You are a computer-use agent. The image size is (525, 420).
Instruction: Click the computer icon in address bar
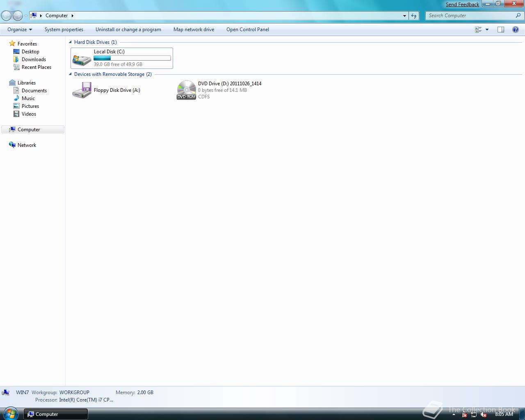34,16
